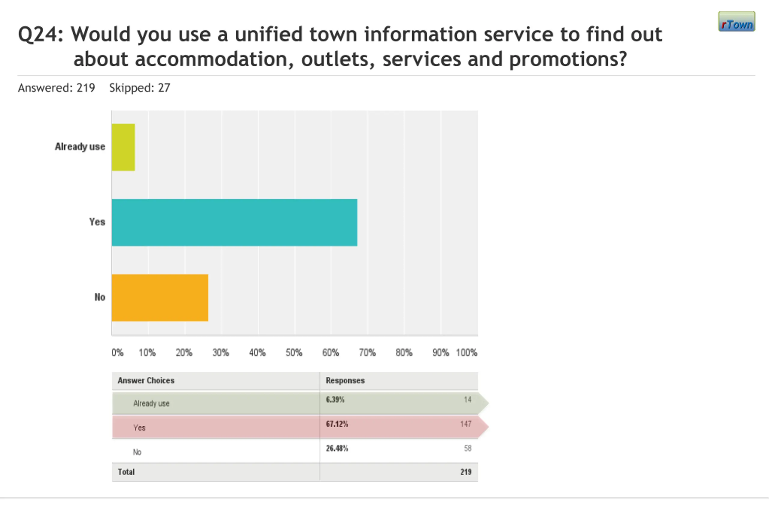
Task: Select the yellow-green Already use bar
Action: pyautogui.click(x=123, y=147)
